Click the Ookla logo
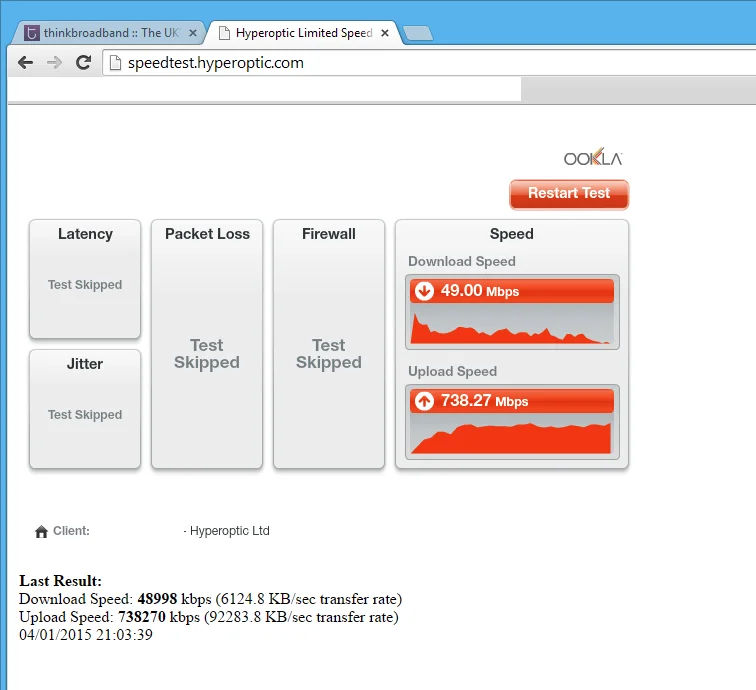This screenshot has height=690, width=756. (x=593, y=157)
